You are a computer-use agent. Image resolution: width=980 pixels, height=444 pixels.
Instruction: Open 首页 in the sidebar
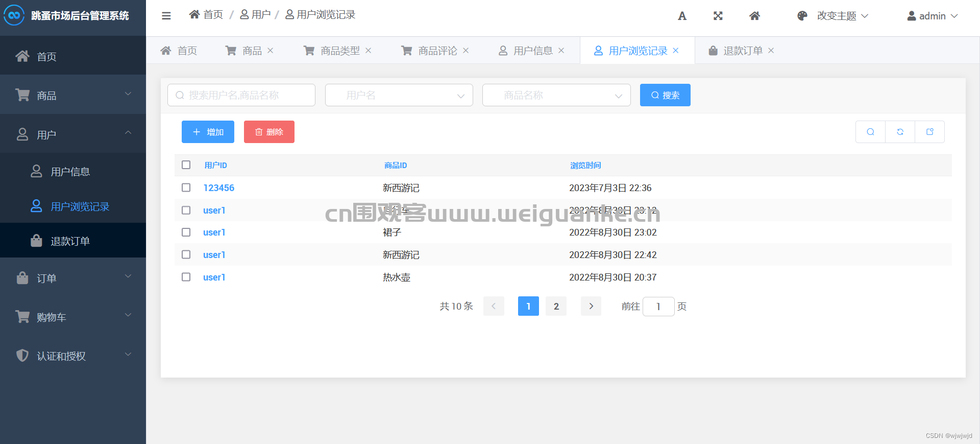(73, 56)
